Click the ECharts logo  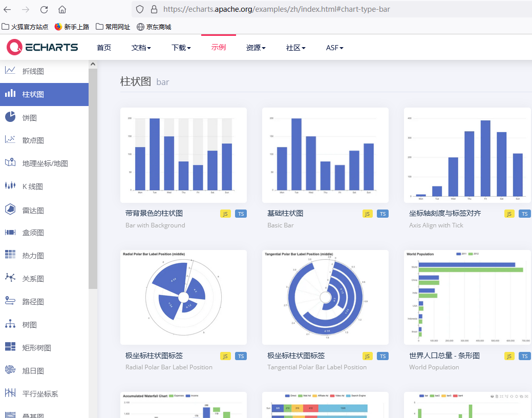click(x=42, y=47)
